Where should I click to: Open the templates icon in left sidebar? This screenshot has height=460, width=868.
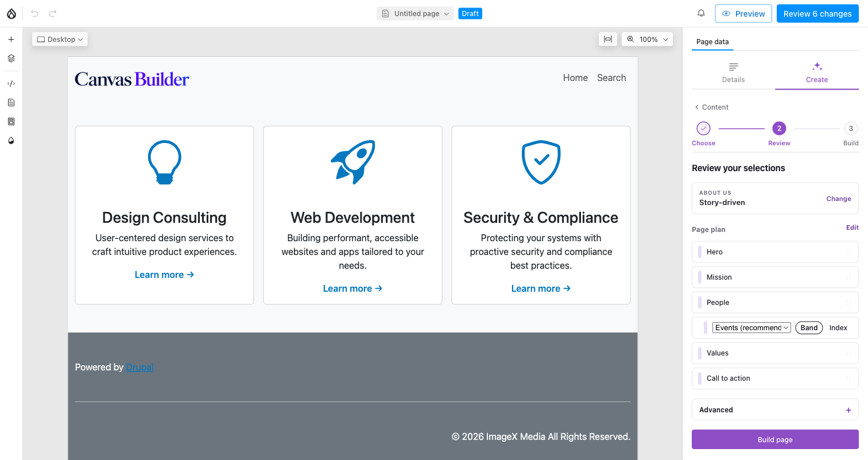click(x=11, y=122)
